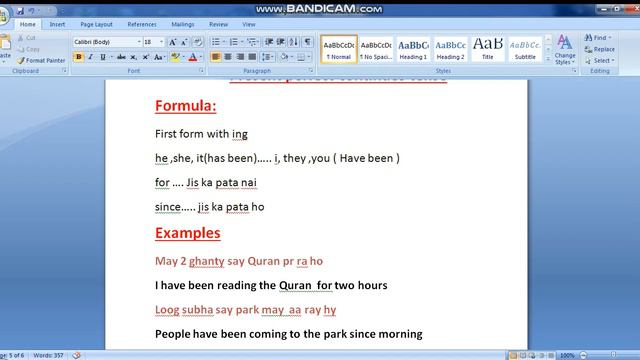Click Format Painter
This screenshot has height=360, width=640.
point(41,60)
